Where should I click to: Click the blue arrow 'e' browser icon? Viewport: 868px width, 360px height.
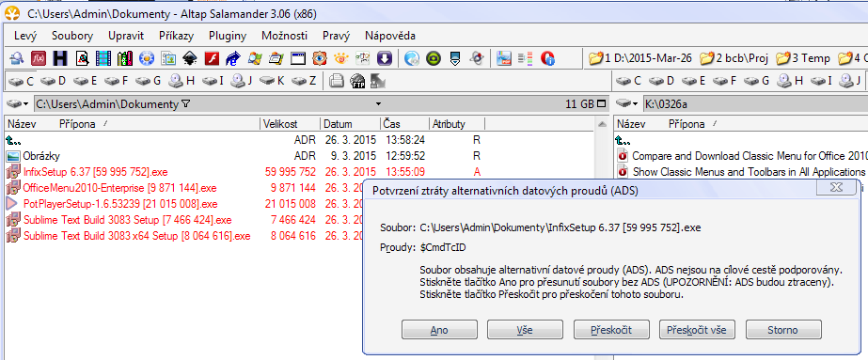click(x=233, y=58)
